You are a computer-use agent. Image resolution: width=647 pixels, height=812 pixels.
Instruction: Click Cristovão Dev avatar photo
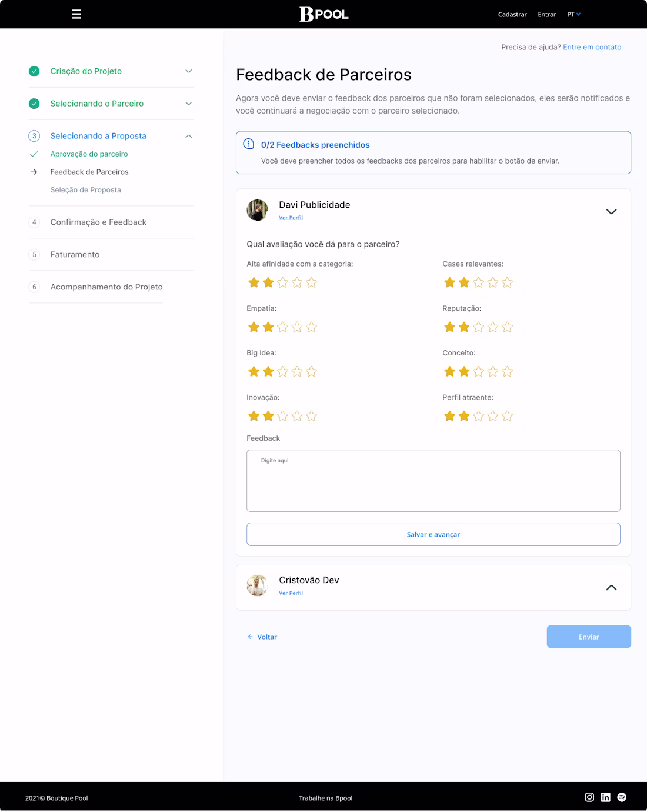click(257, 585)
